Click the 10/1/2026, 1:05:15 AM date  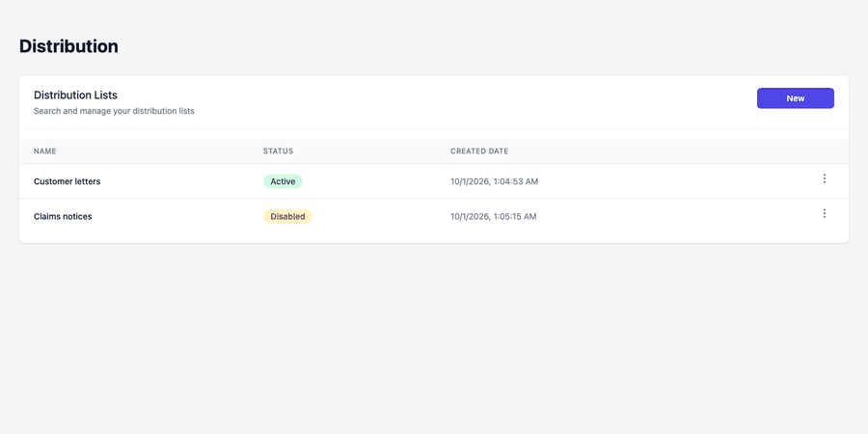pyautogui.click(x=493, y=216)
